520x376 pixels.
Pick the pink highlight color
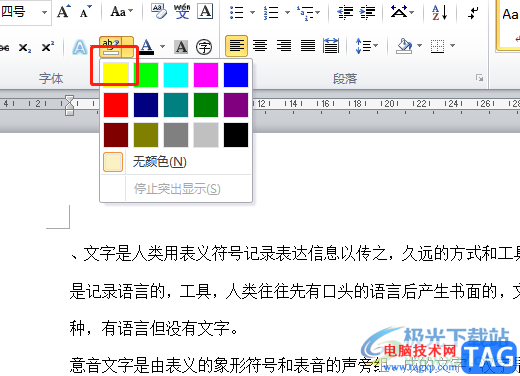pos(206,75)
